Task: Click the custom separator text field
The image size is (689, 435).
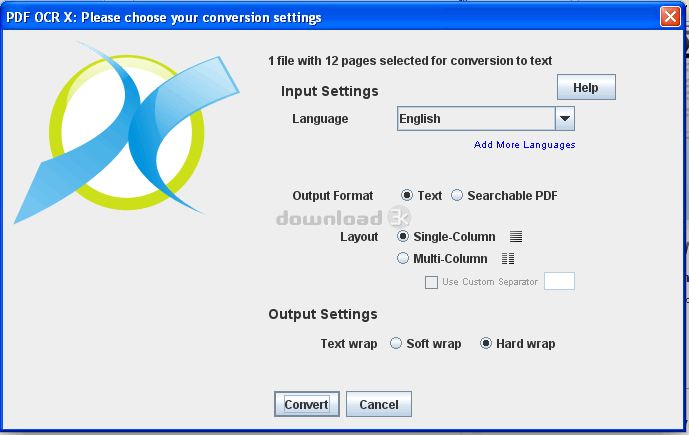Action: tap(559, 281)
